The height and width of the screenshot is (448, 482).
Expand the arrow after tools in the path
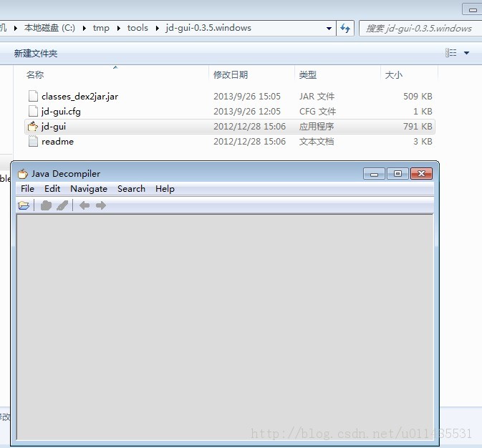pos(158,29)
